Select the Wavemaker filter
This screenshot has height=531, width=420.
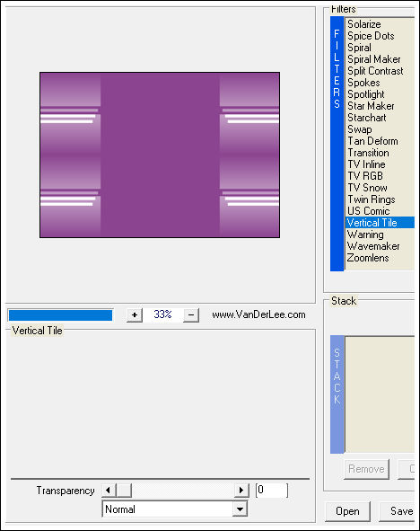pos(373,246)
